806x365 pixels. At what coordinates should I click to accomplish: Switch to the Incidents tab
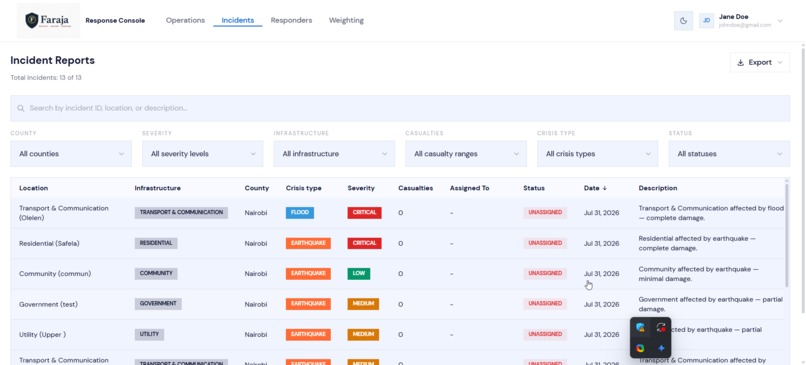(237, 21)
